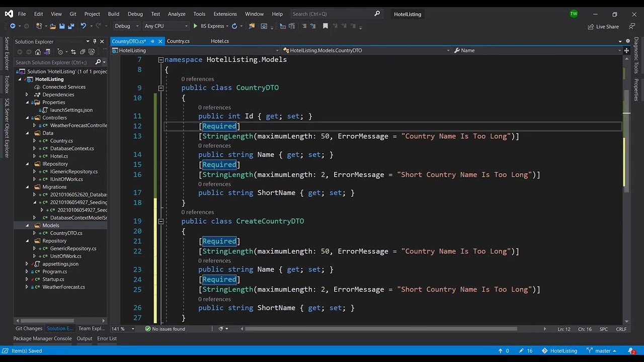Viewport: 644px width, 362px height.
Task: Click the split editor icon above the scrollbar
Action: coord(626,50)
